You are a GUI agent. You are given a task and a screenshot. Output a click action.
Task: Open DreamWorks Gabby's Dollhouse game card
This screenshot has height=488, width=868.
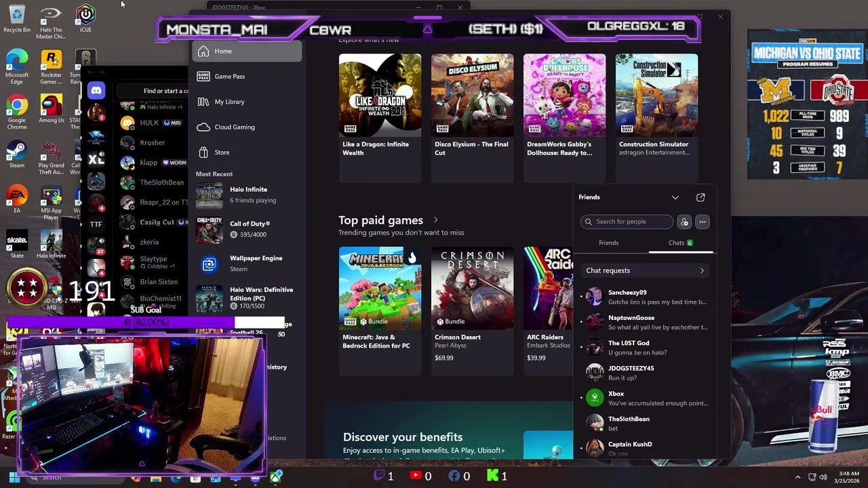[564, 118]
